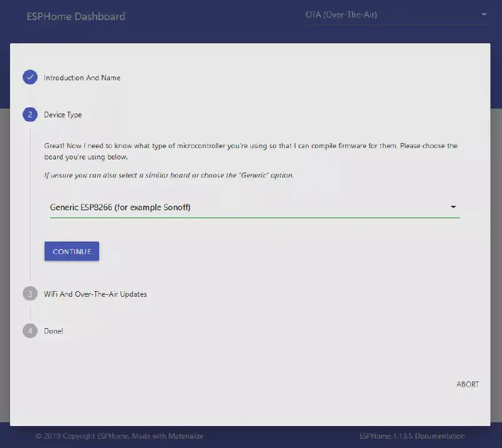Viewport: 502px width, 448px height.
Task: Open the Generic ESP8266 board selection field
Action: 245,207
